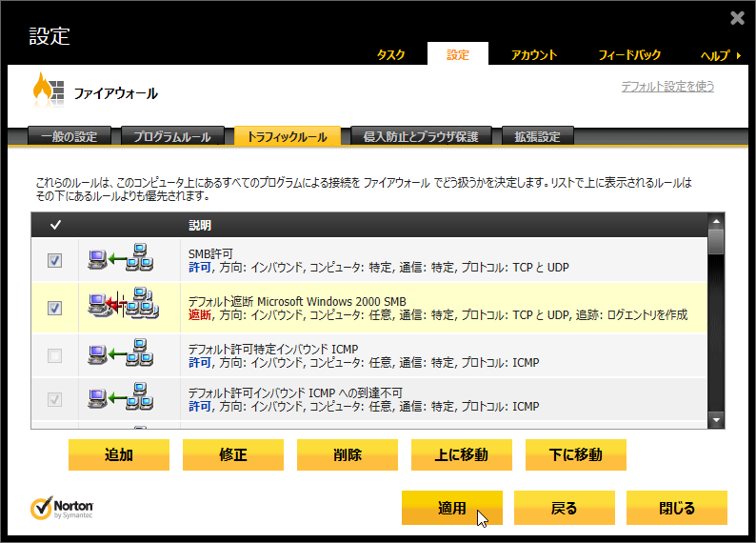
Task: Click the デフォルト設定を使う link
Action: pos(666,87)
